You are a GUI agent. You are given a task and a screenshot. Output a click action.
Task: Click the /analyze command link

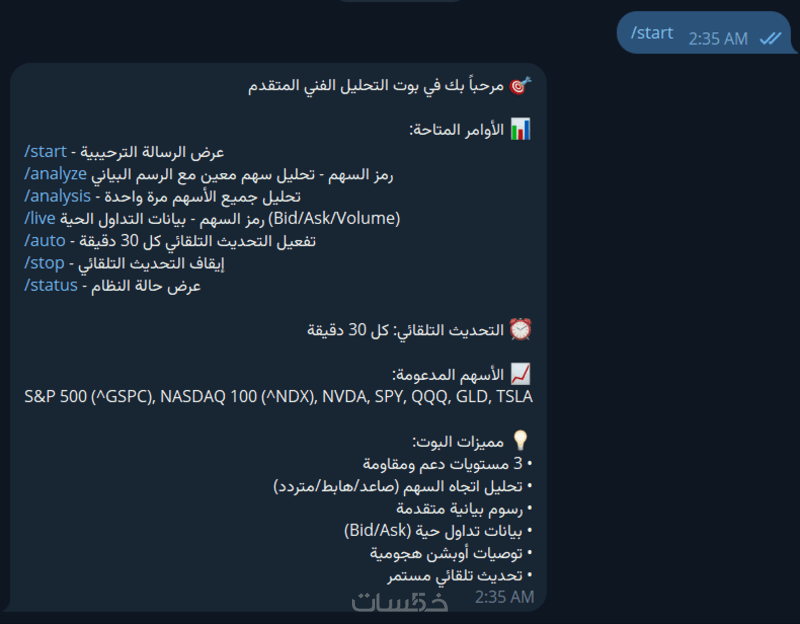tap(56, 174)
